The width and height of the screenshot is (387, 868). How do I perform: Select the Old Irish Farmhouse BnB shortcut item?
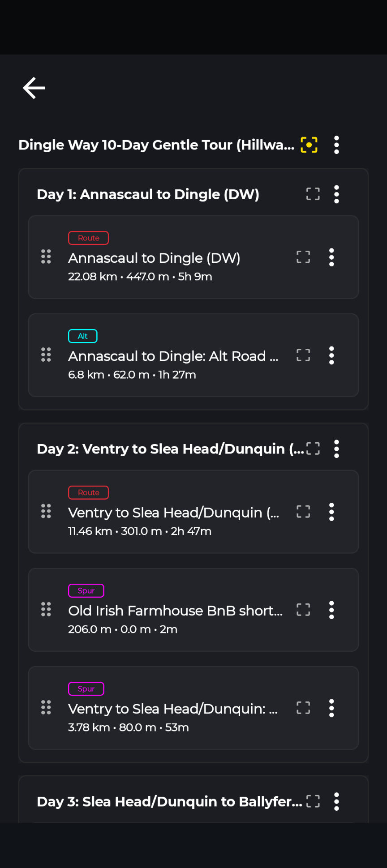[175, 611]
